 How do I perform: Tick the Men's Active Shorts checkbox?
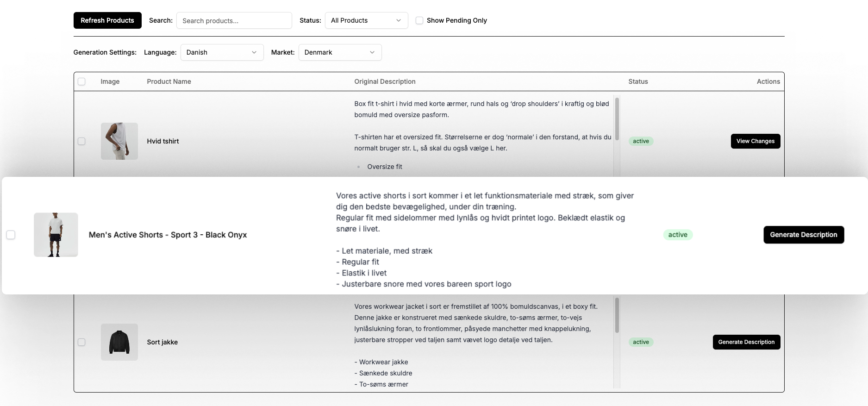11,235
